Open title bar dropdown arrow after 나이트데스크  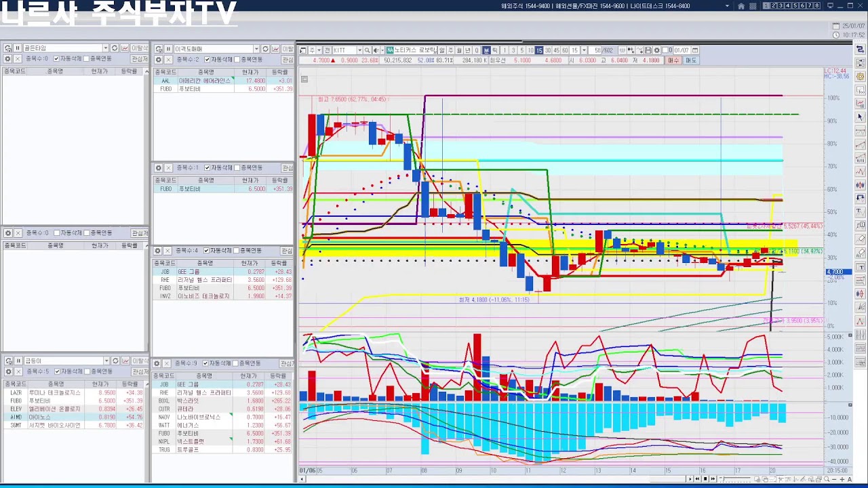(728, 6)
